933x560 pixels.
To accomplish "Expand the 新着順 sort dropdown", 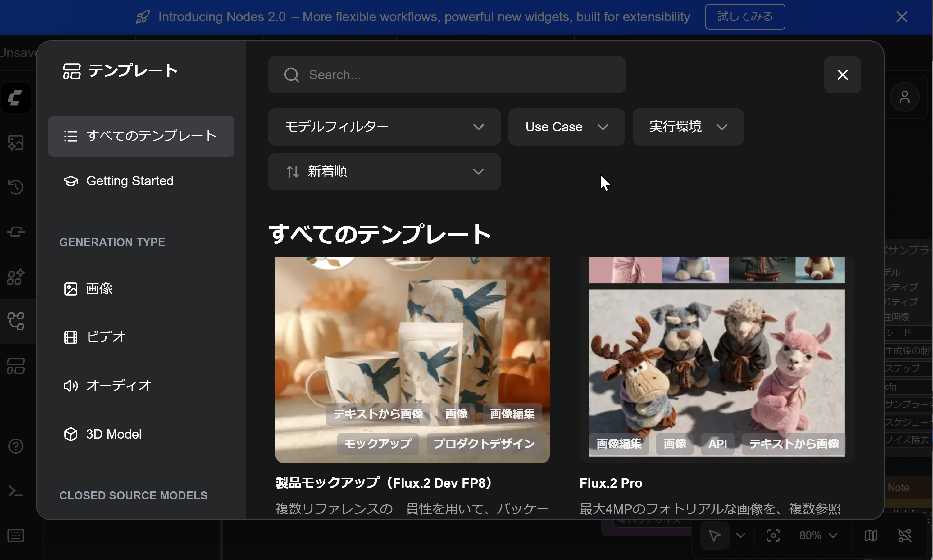I will click(384, 172).
